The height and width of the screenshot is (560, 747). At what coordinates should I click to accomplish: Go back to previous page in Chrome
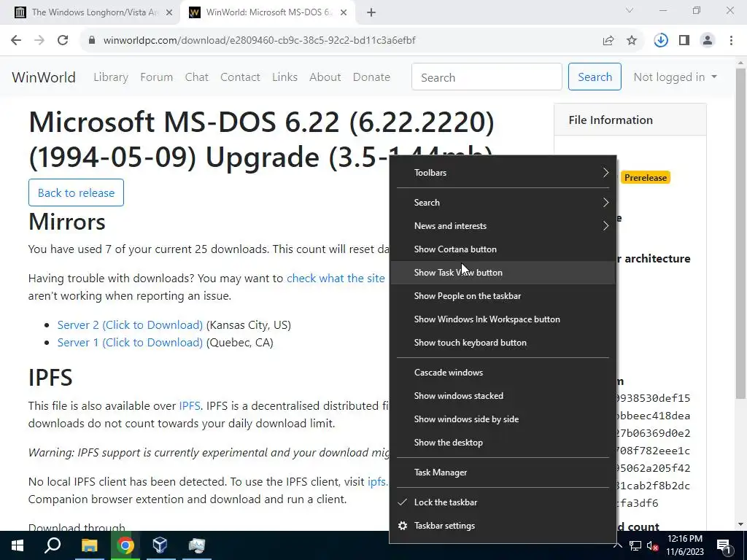16,41
